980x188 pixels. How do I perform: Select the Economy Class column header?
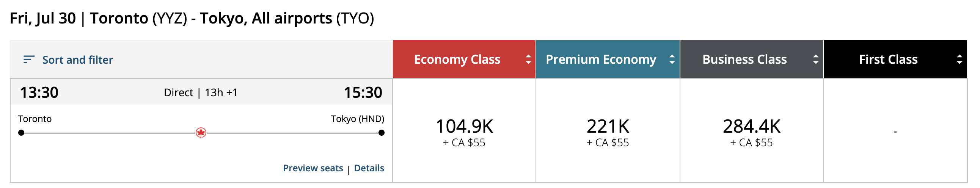pyautogui.click(x=457, y=60)
